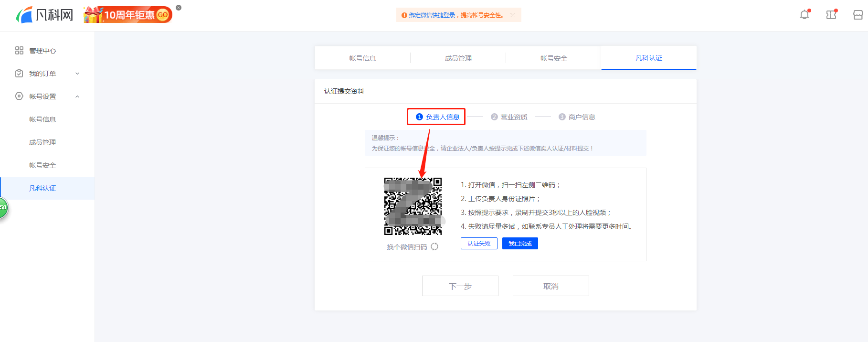Switch to the 成员管理 tab
This screenshot has width=868, height=342.
click(x=458, y=58)
